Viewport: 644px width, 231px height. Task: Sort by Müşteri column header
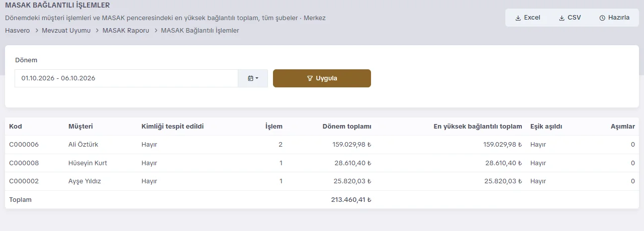click(80, 127)
